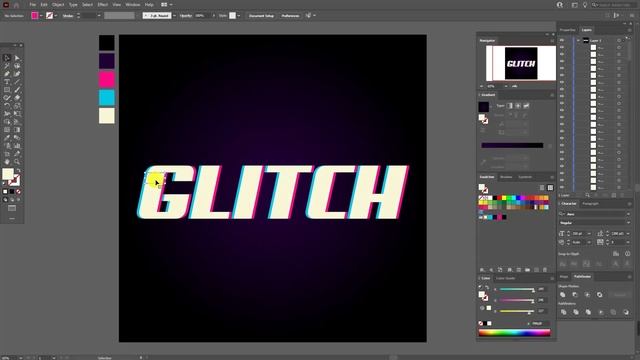Click the Navigator GLITCH thumbnail preview
This screenshot has width=640, height=360.
(x=521, y=63)
